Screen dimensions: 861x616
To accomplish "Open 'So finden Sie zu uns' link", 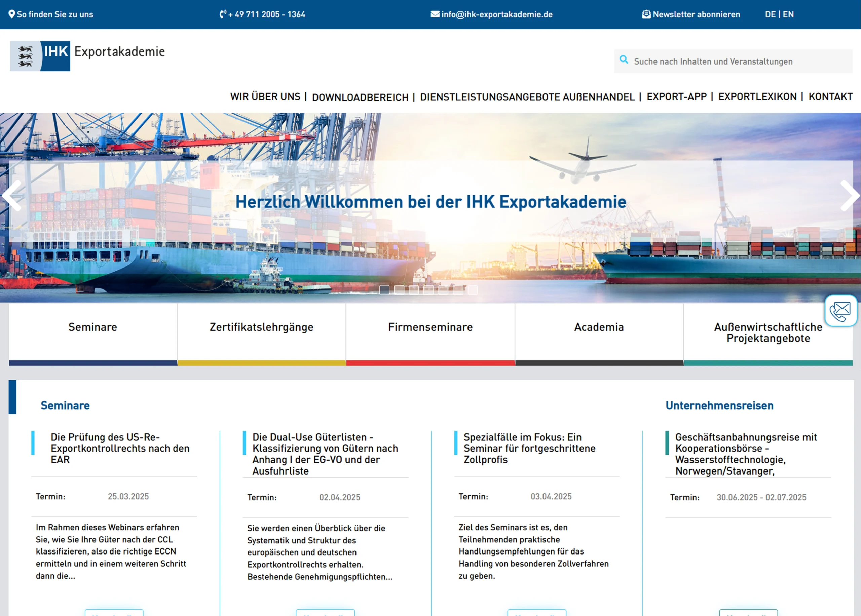I will point(55,14).
